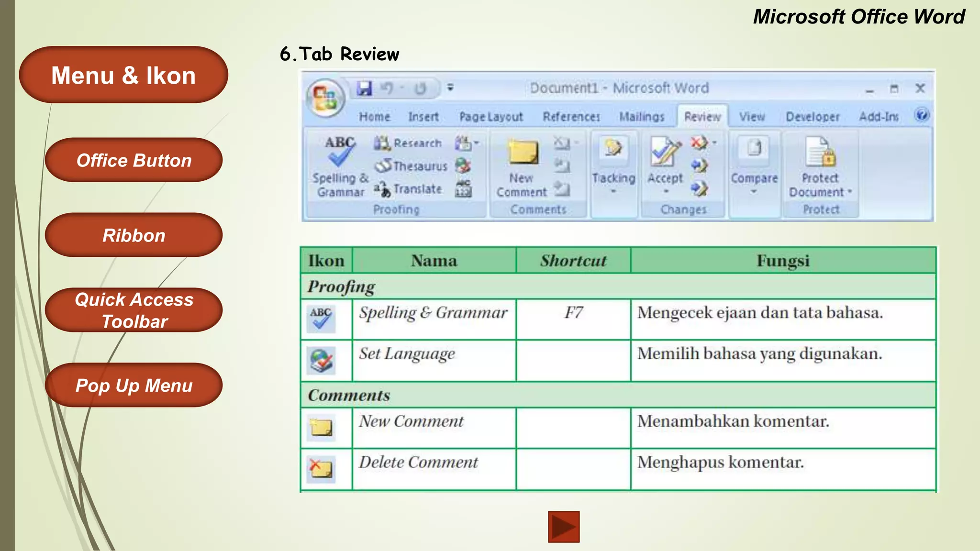Save the document via Quick Access floppy icon
Viewport: 980px width, 551px height.
pos(365,88)
